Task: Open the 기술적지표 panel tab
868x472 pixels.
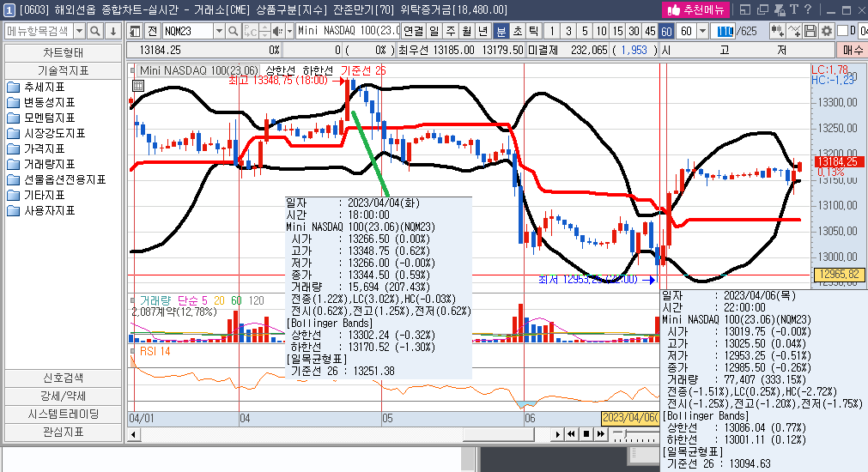Action: 64,70
